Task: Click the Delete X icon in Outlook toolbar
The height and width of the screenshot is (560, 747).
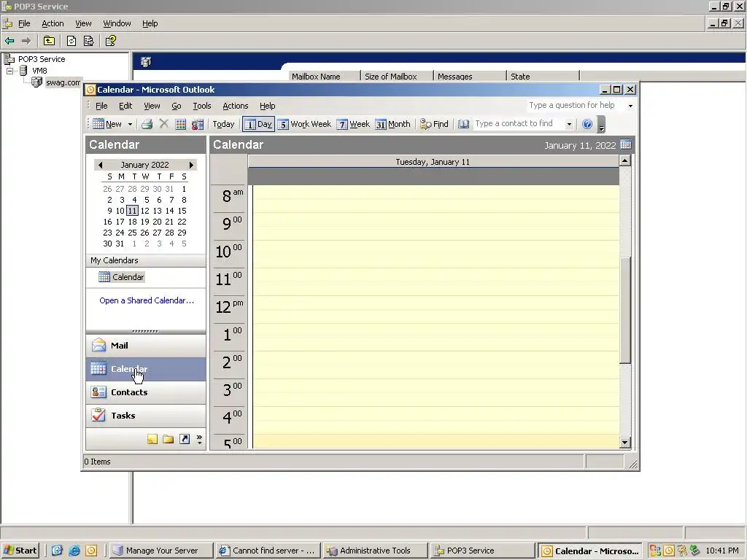Action: (x=164, y=124)
